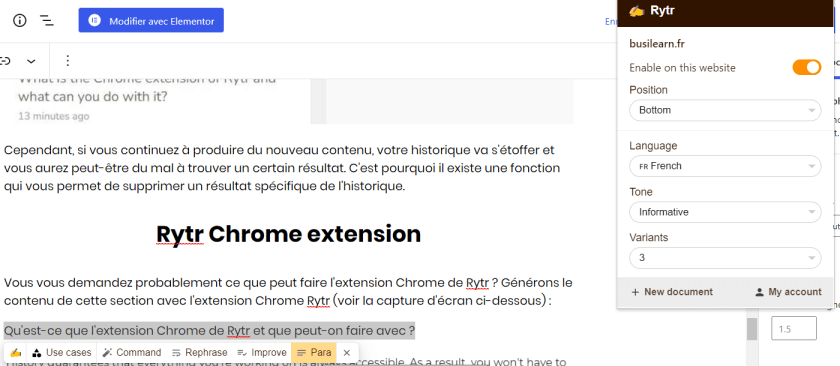Click busilearn.fr site name in Rytr panel
Image resolution: width=840 pixels, height=366 pixels.
pyautogui.click(x=657, y=44)
